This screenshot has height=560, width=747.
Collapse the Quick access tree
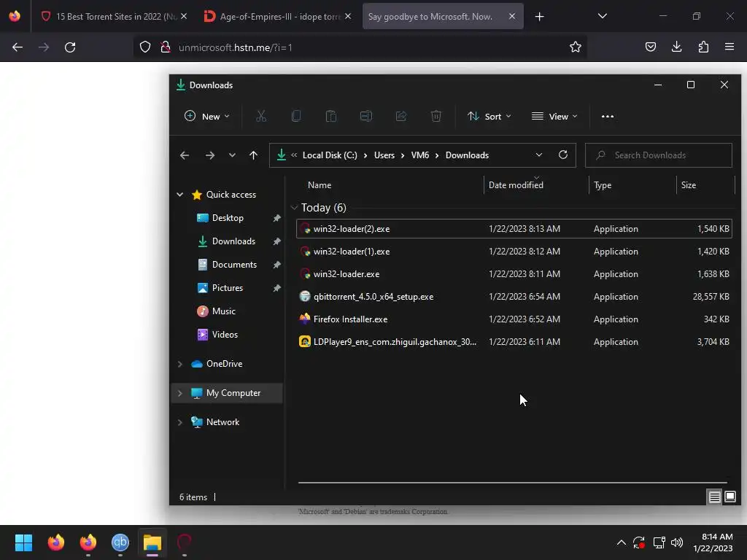click(x=180, y=194)
